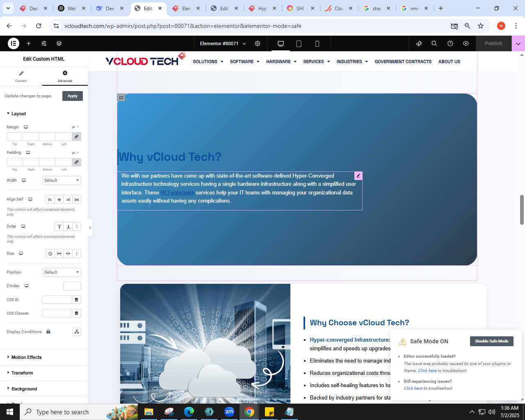Toggle linked Padding values icon
525x420 pixels.
76,162
